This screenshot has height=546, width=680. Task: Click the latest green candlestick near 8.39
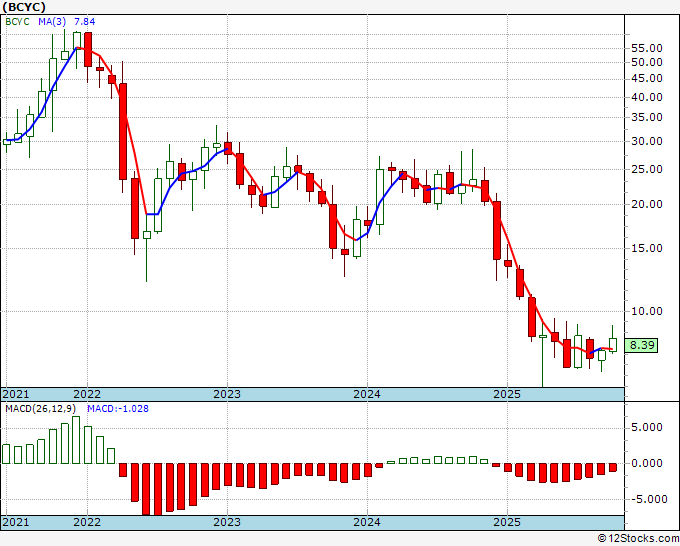point(613,345)
